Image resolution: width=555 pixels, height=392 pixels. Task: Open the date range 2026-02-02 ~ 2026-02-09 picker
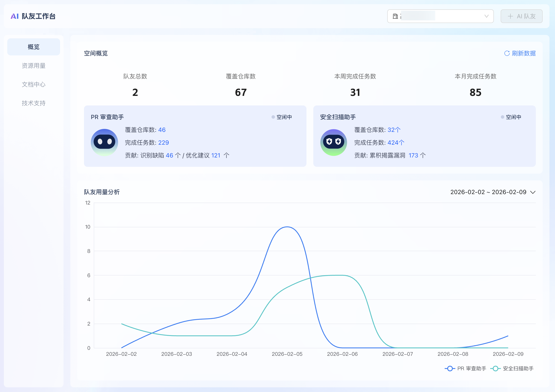coord(493,192)
